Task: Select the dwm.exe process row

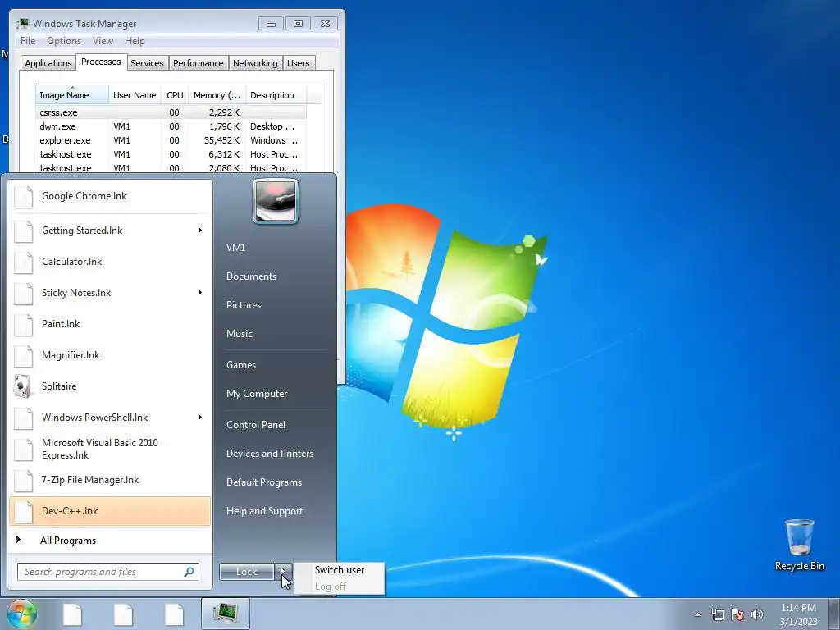Action: pos(171,126)
